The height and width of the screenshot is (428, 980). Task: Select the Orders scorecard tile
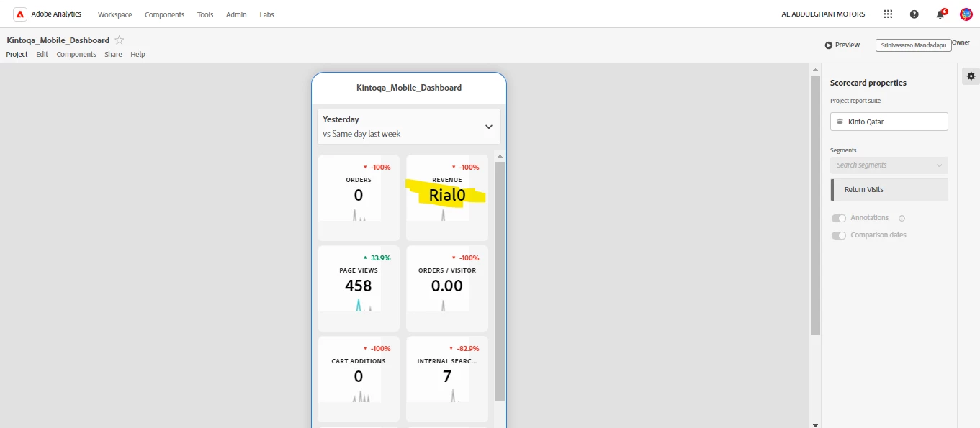(x=359, y=198)
